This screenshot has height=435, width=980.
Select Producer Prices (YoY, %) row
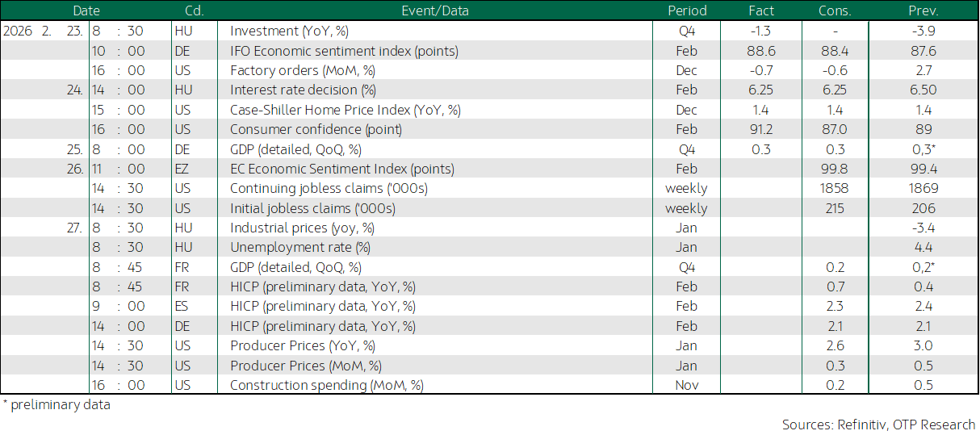coord(489,345)
